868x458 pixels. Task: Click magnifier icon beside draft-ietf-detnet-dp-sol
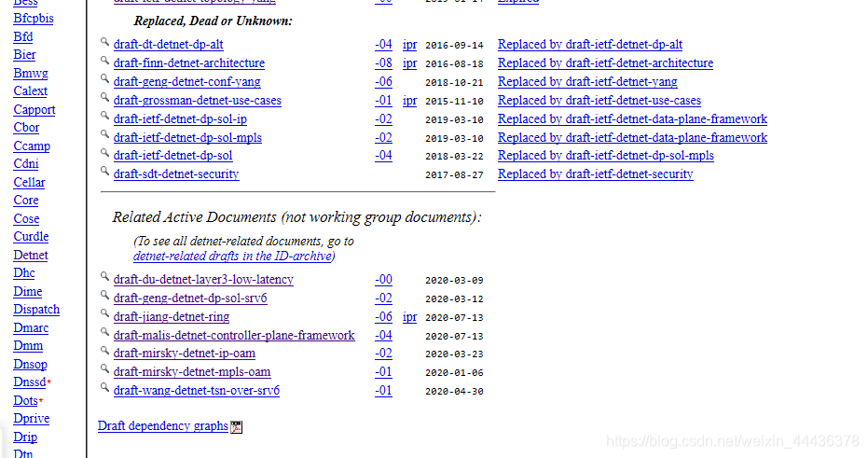point(104,153)
